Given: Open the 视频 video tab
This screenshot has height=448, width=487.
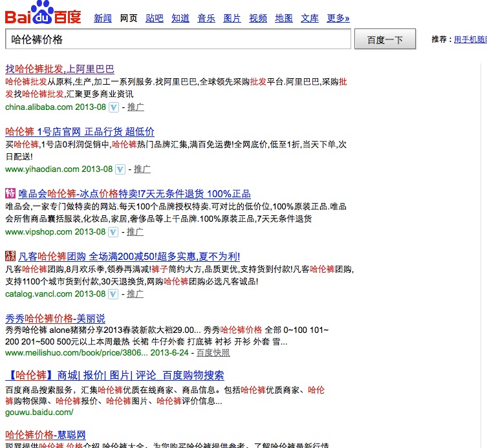Looking at the screenshot, I should [258, 18].
